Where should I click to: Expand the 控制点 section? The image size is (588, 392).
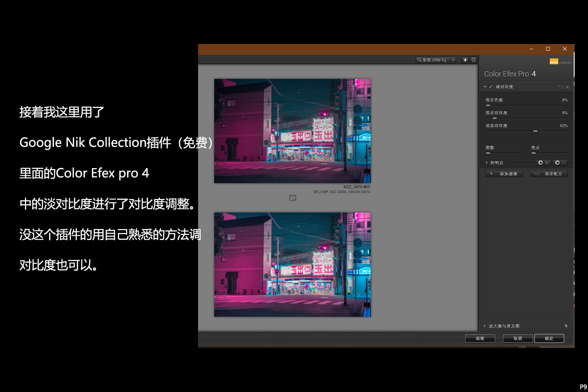(x=487, y=163)
